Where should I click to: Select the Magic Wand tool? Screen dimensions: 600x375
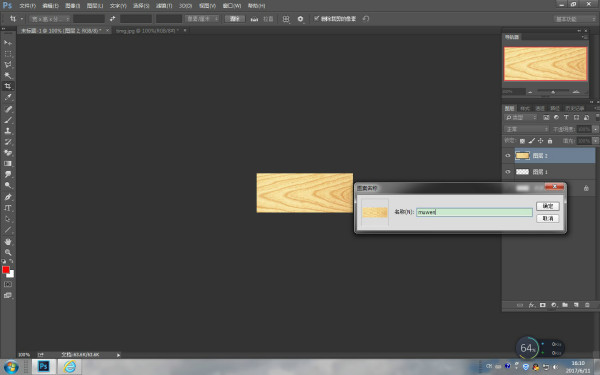pyautogui.click(x=8, y=75)
